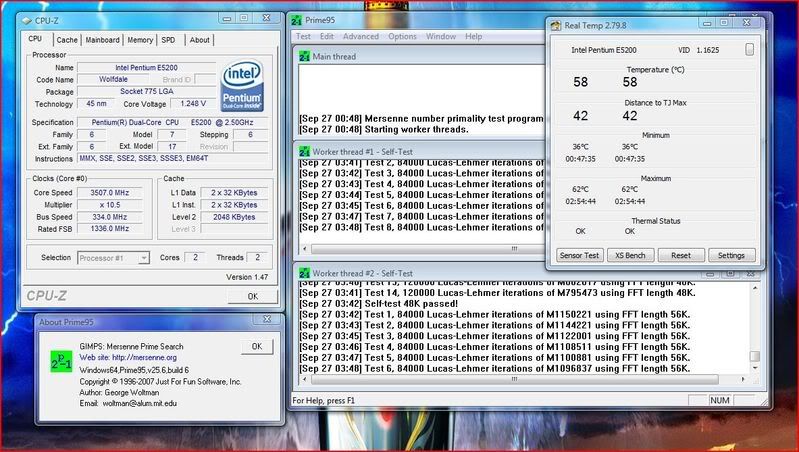Open the Memory tab in CPU-Z
The width and height of the screenshot is (799, 452).
[x=140, y=40]
